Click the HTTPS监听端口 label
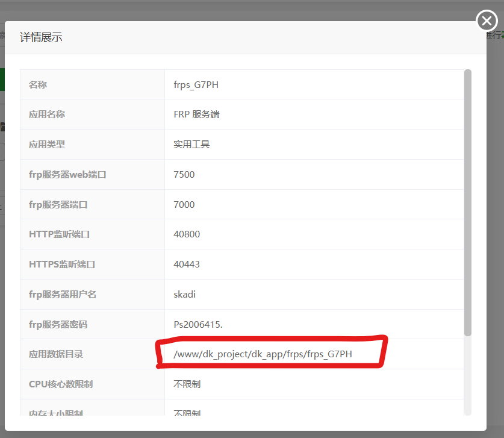This screenshot has height=438, width=504. (x=62, y=264)
